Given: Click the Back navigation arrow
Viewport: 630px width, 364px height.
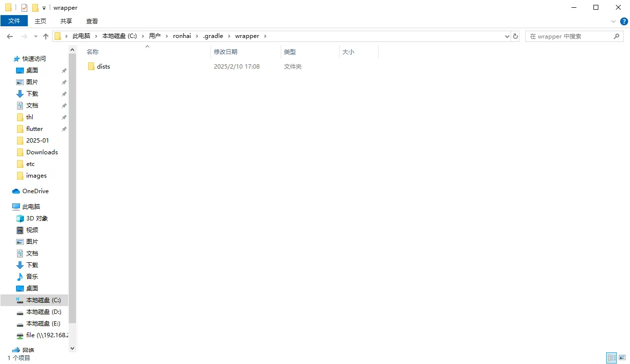Looking at the screenshot, I should click(x=10, y=36).
